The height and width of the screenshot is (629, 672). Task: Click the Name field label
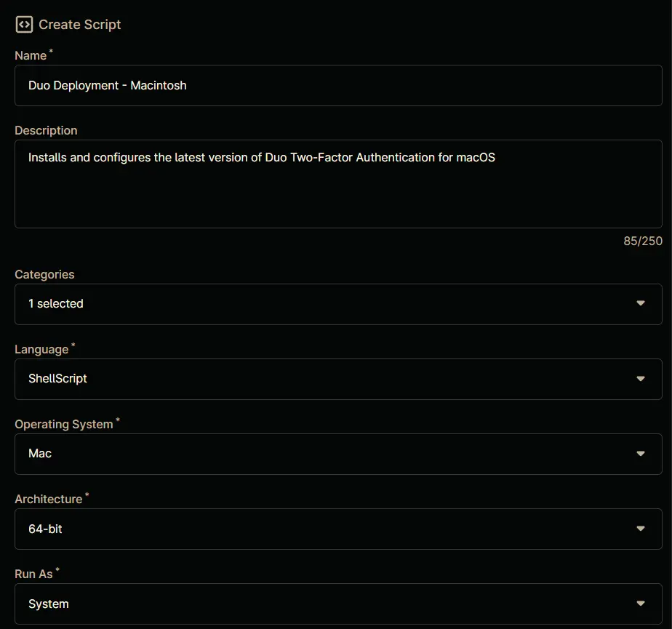pos(31,56)
